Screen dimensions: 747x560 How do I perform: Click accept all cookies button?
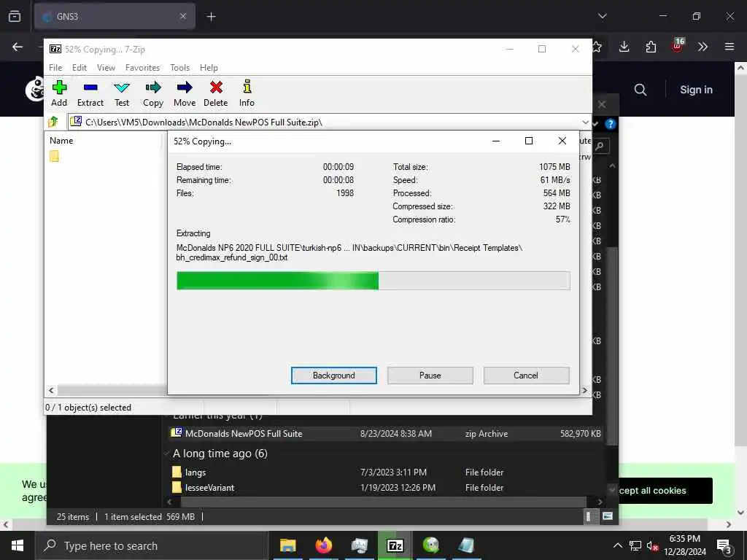[x=665, y=491]
